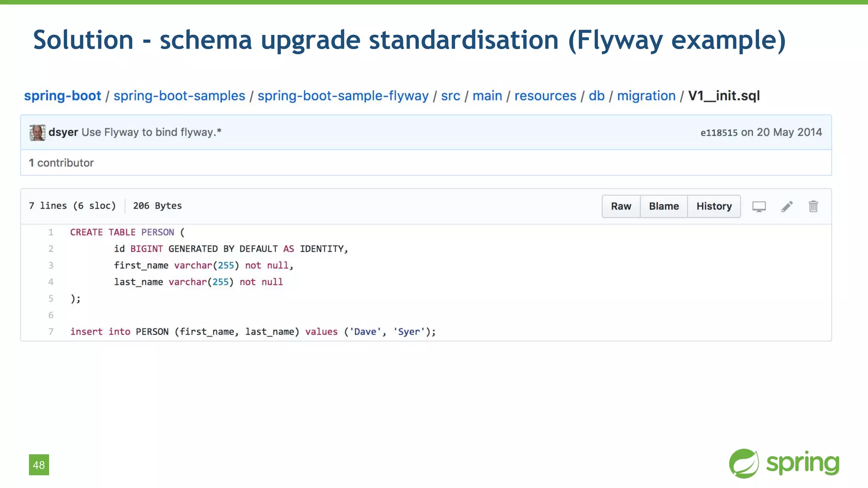The image size is (868, 488).
Task: Click the slide title heading
Action: [409, 40]
